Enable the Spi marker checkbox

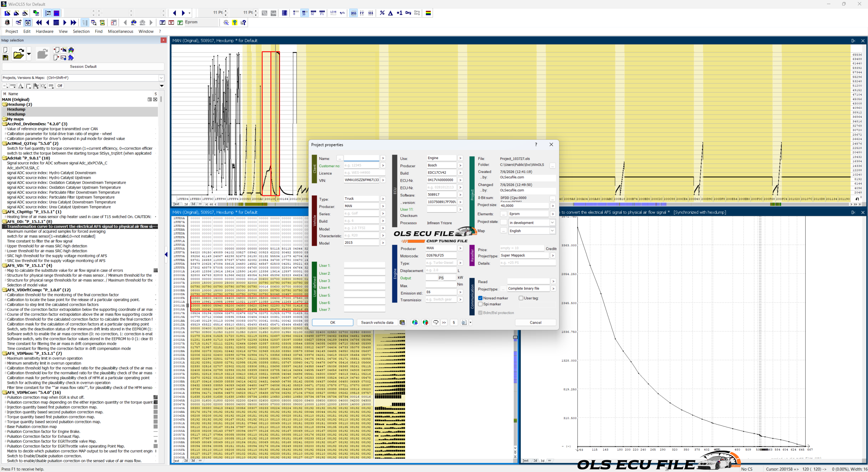(x=480, y=304)
